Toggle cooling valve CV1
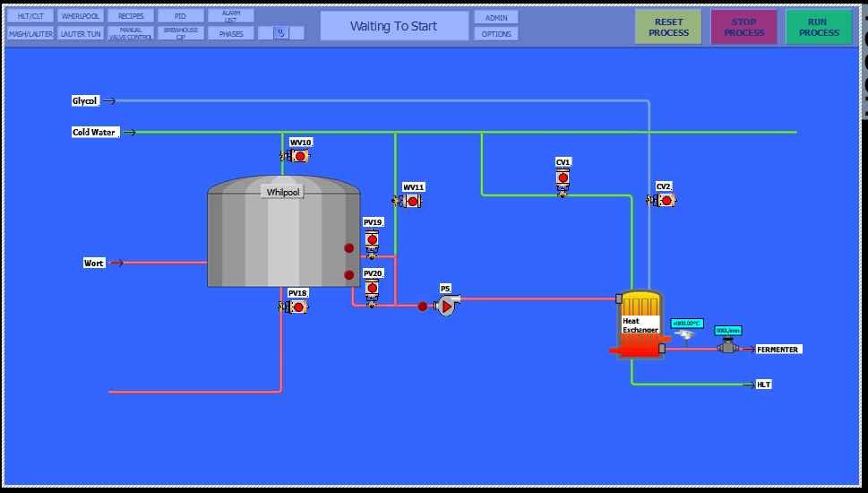 (563, 183)
